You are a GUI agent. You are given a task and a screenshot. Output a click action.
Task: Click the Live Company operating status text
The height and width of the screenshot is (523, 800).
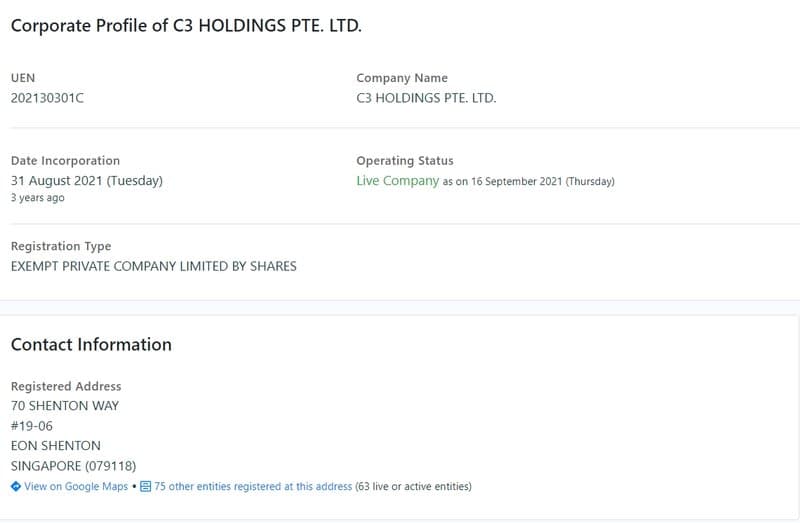coord(397,181)
